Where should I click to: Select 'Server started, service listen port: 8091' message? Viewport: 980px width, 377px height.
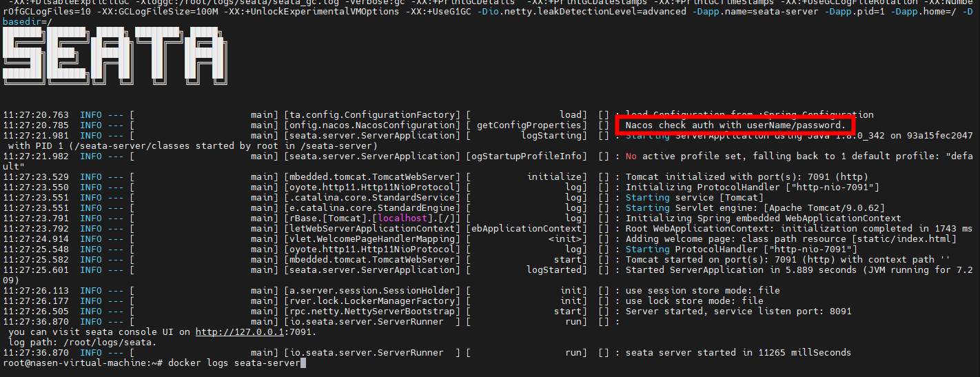coord(737,312)
